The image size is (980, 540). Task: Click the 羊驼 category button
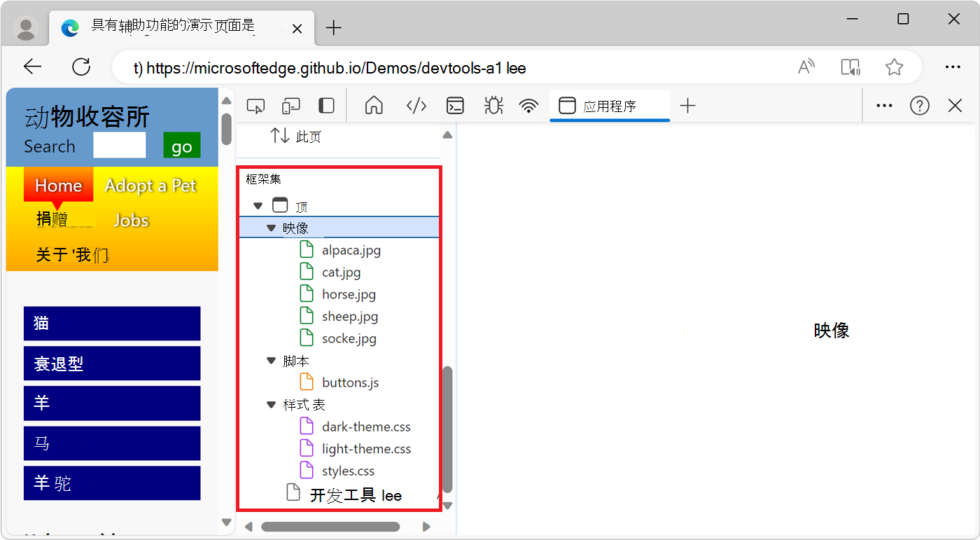(112, 483)
